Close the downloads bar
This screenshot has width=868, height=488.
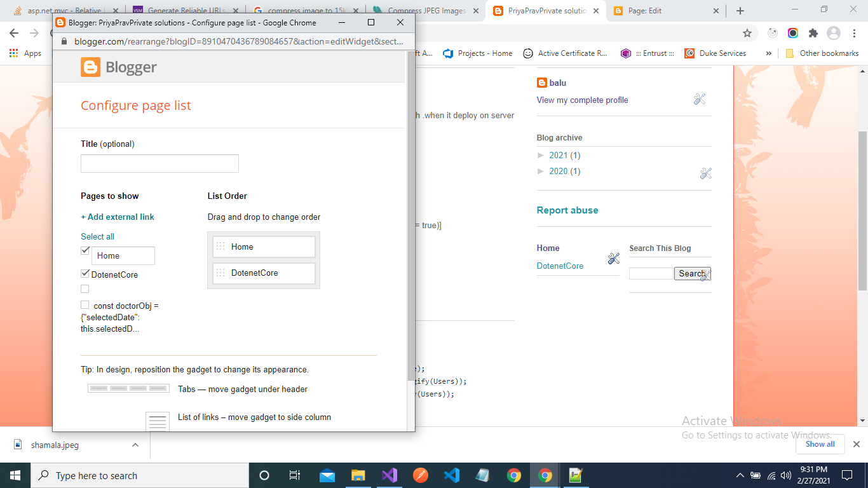pos(856,444)
